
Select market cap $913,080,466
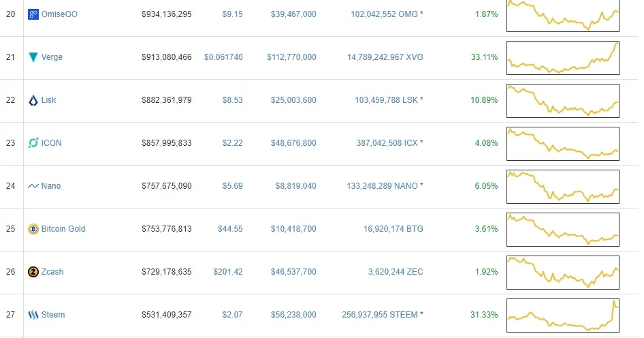pyautogui.click(x=167, y=57)
